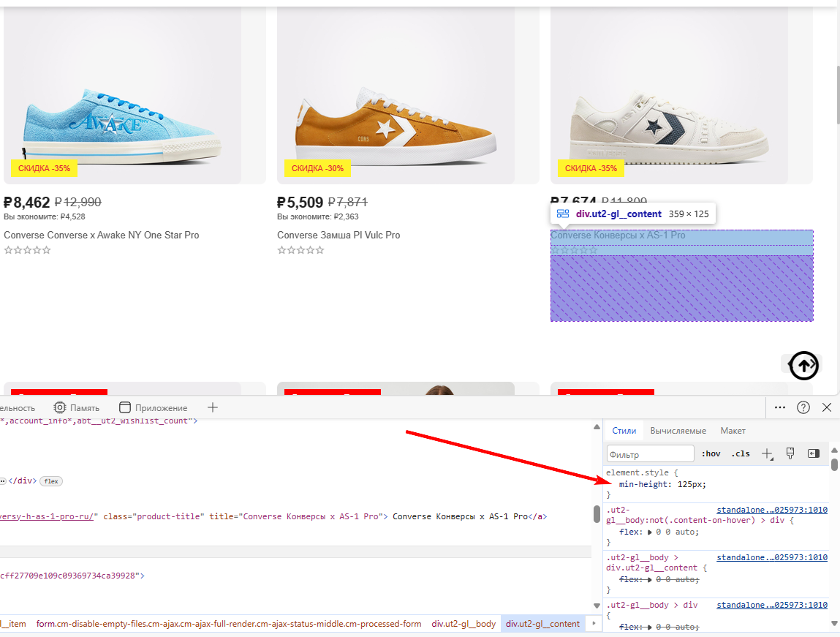Select the form.cm-disable-empty-files breadcrumb
Viewport: 840px width, 637px height.
click(x=229, y=624)
